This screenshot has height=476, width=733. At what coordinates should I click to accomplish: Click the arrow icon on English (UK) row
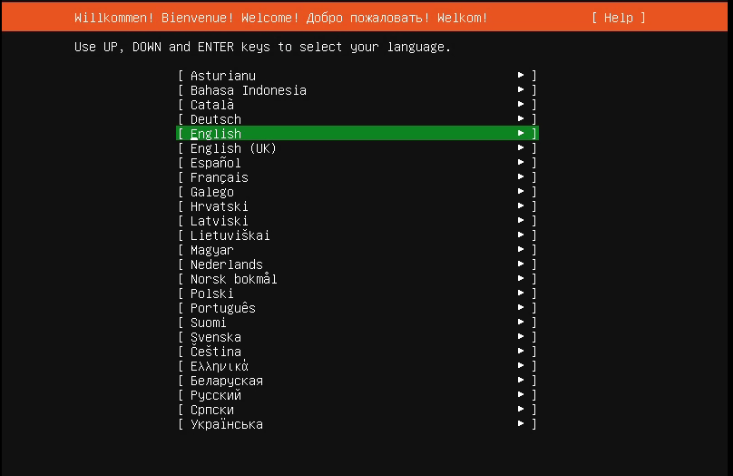point(521,147)
